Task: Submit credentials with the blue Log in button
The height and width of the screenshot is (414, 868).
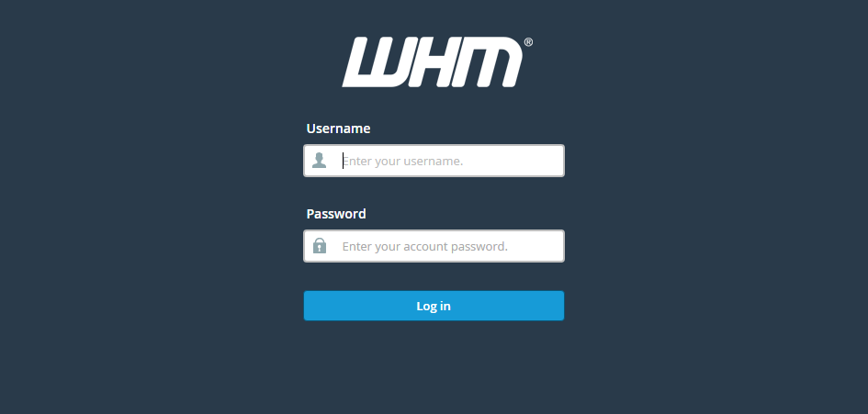Action: (x=434, y=306)
